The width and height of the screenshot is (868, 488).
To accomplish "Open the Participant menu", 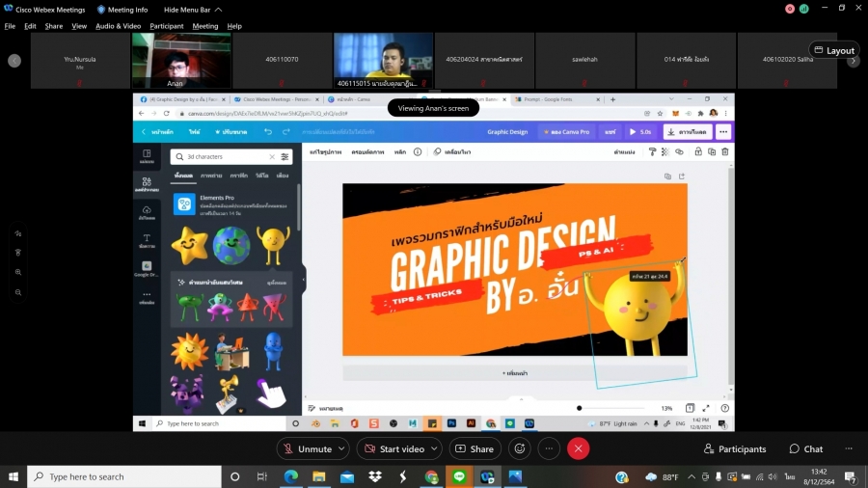I will click(166, 26).
